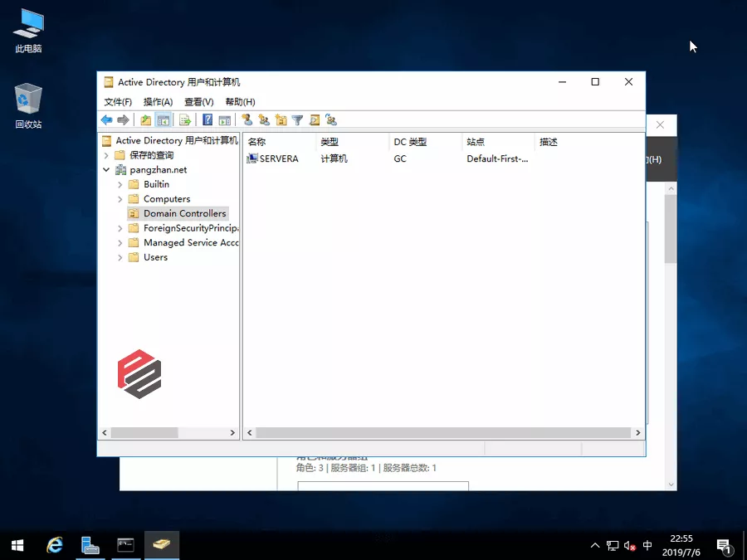
Task: Select the SERVERA computer entry
Action: (x=278, y=158)
